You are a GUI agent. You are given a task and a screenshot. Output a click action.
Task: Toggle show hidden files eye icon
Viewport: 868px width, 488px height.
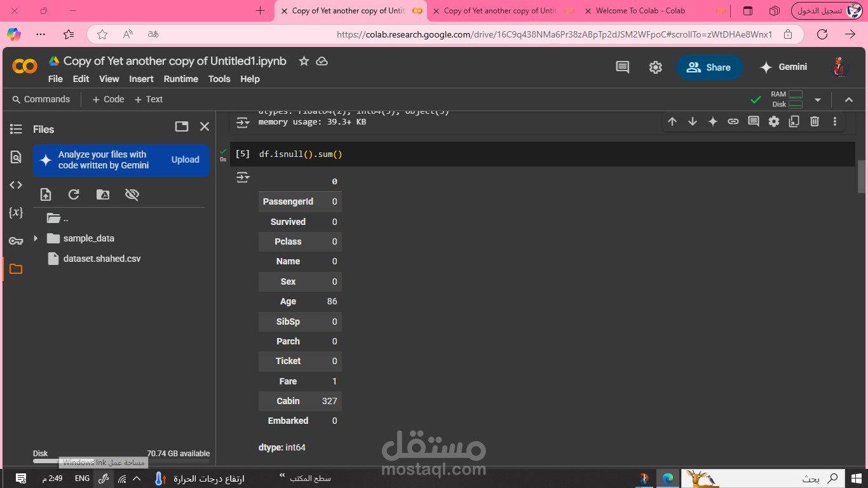coord(132,194)
